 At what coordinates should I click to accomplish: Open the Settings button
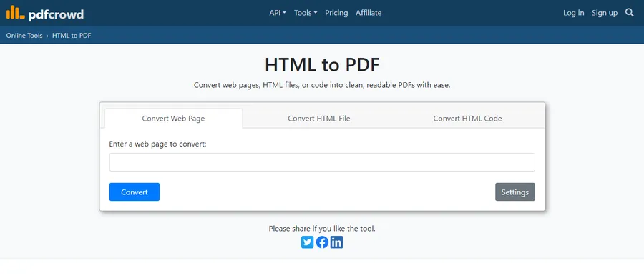point(515,192)
